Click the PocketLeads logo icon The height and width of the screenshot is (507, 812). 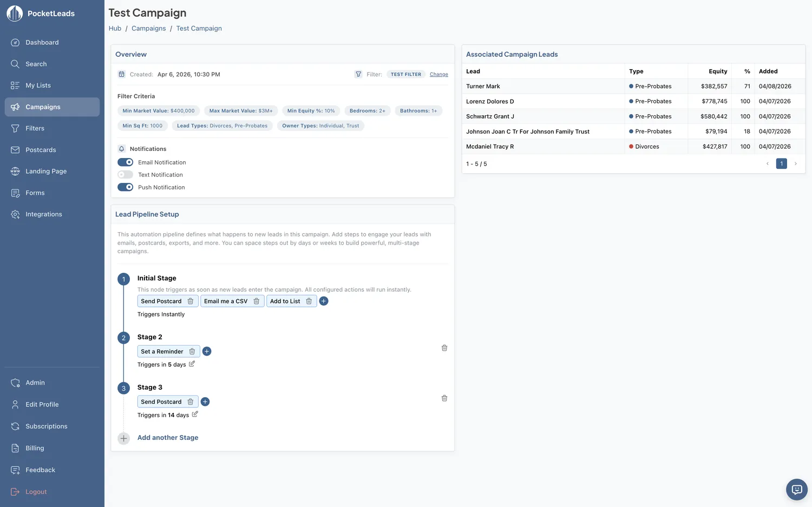[x=15, y=14]
